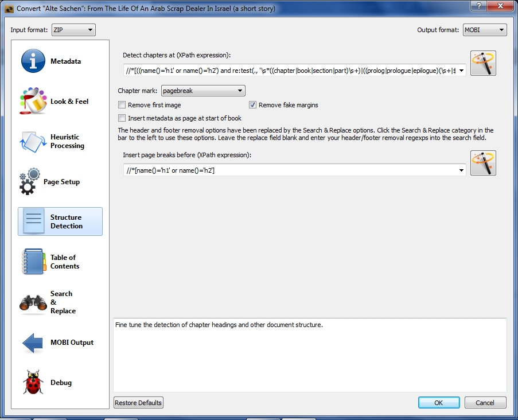
Task: Select the Debug label
Action: pos(61,382)
